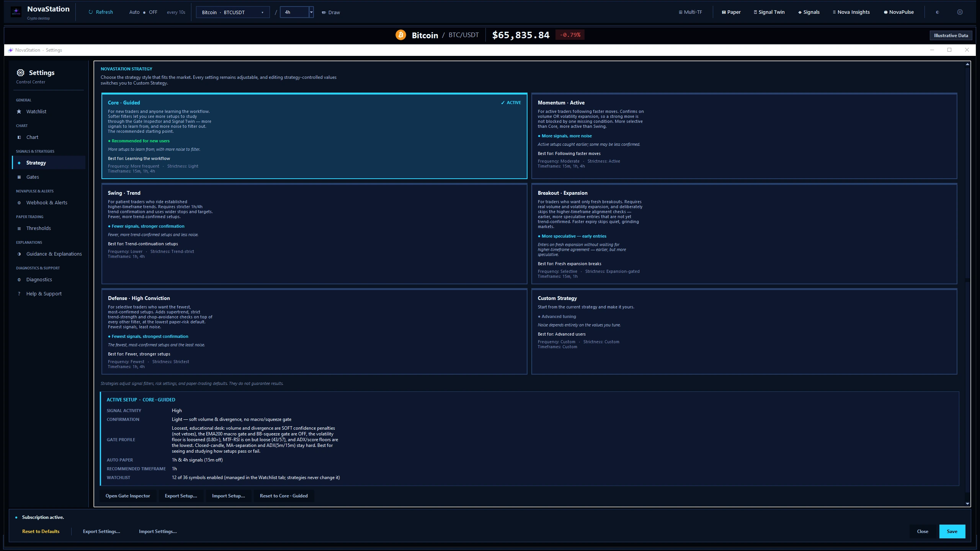Viewport: 980px width, 551px height.
Task: Click the every 10s interval label
Action: click(176, 12)
